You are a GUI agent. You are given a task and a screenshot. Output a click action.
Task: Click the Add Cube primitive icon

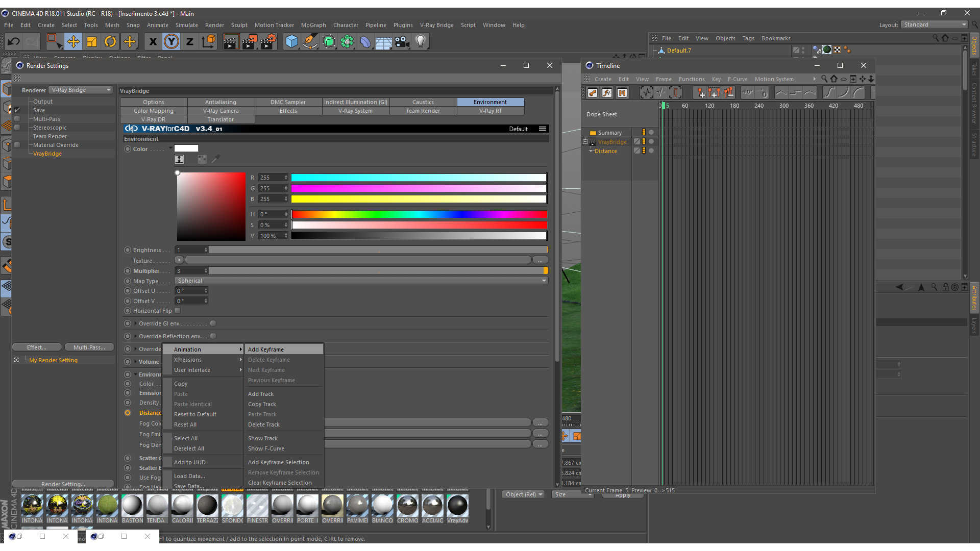[x=291, y=42]
